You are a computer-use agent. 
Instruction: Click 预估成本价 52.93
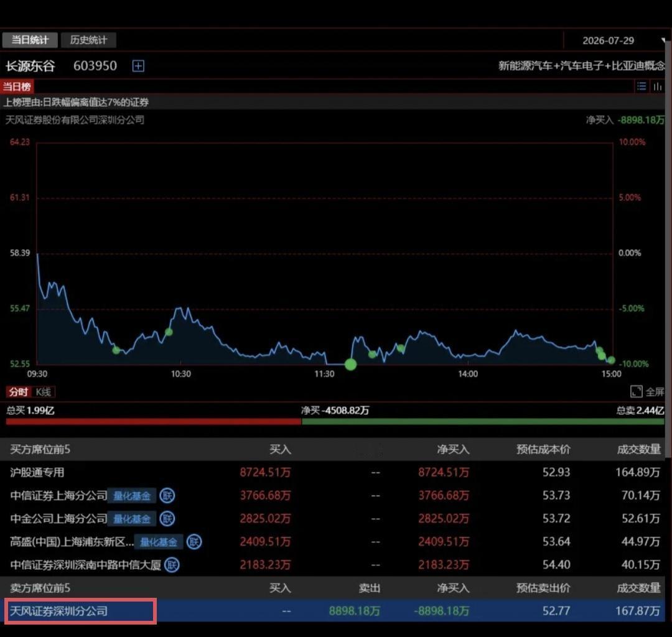coord(556,473)
